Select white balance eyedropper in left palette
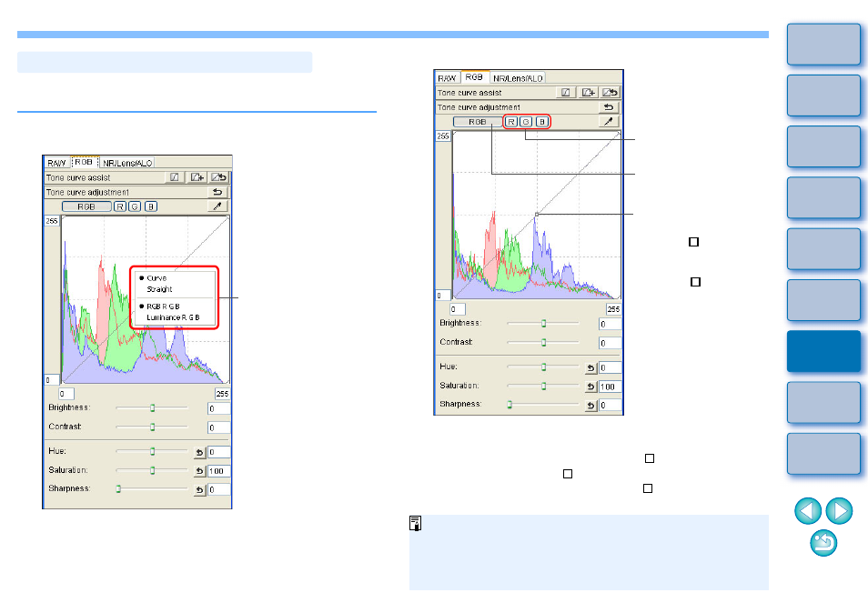This screenshot has height=613, width=868. [x=217, y=206]
